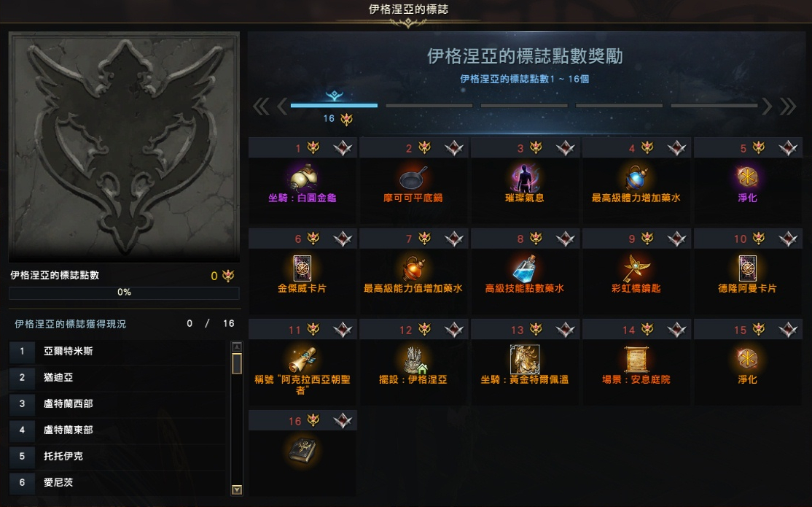Click the 伊格涅亞的標誌點數 progress bar

125,293
